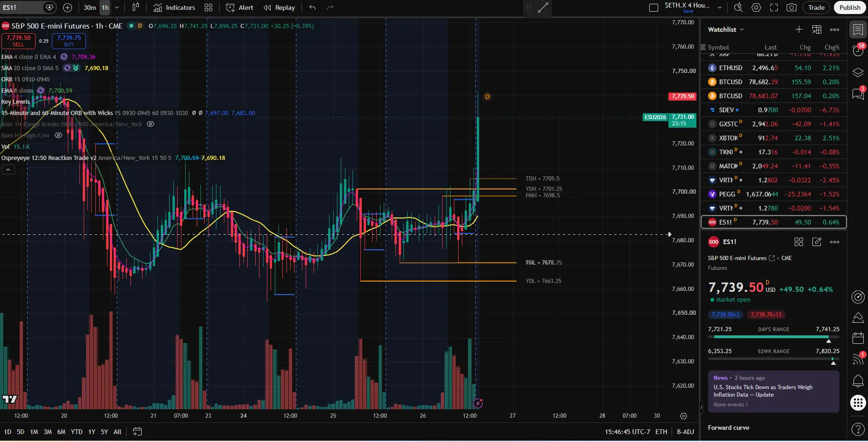This screenshot has height=442, width=868.
Task: Click the Alert clock icon
Action: 230,7
